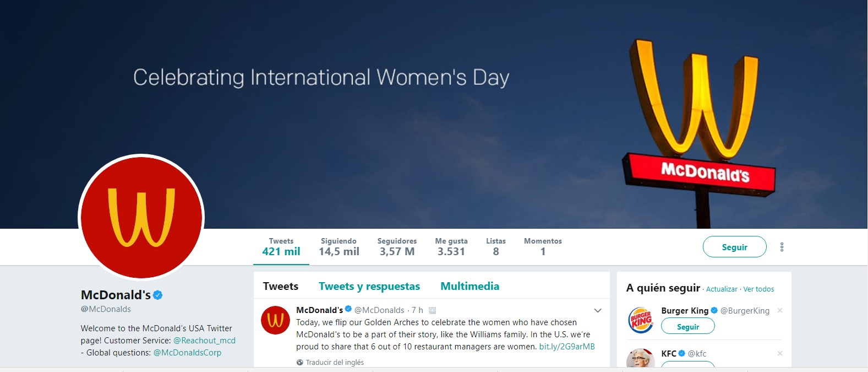Click the media icon next to the tweet time
This screenshot has height=372, width=868.
pos(433,311)
